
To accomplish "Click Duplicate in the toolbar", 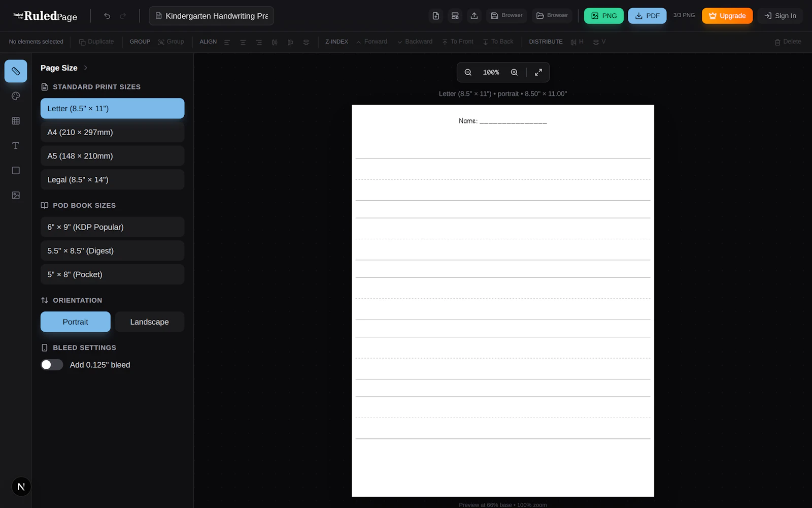I will point(96,42).
